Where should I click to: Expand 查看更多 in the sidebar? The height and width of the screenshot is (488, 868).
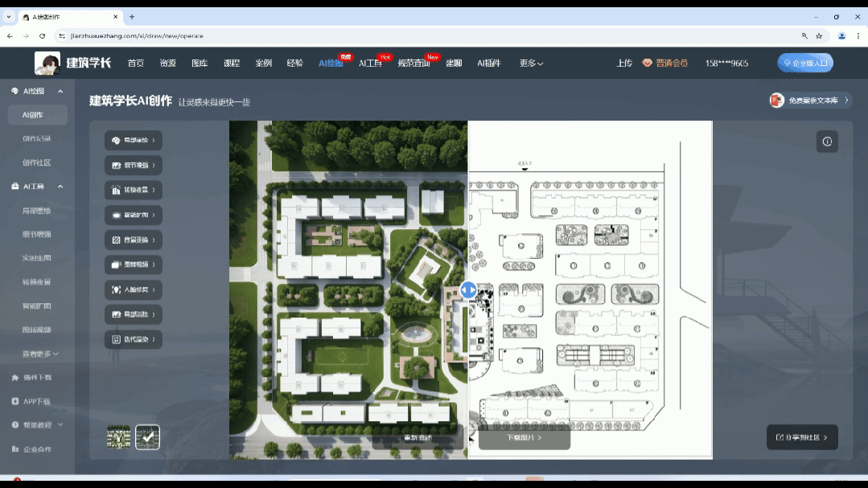click(40, 354)
